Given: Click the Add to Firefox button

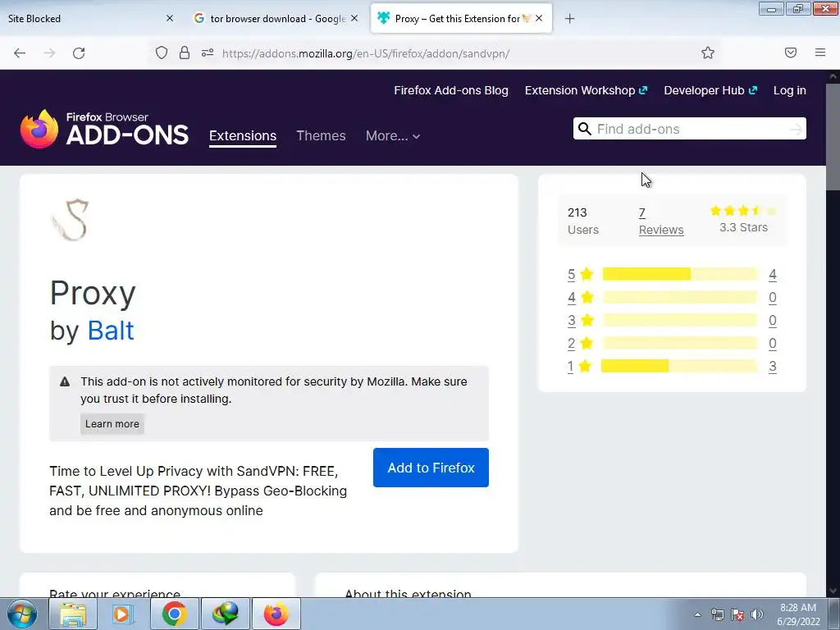Looking at the screenshot, I should [431, 468].
